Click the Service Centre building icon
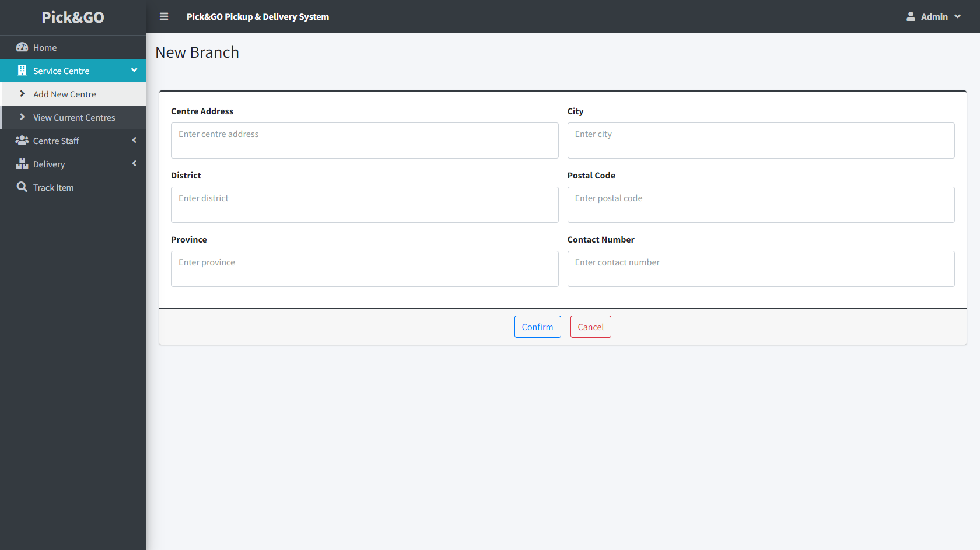This screenshot has width=980, height=550. pos(22,71)
